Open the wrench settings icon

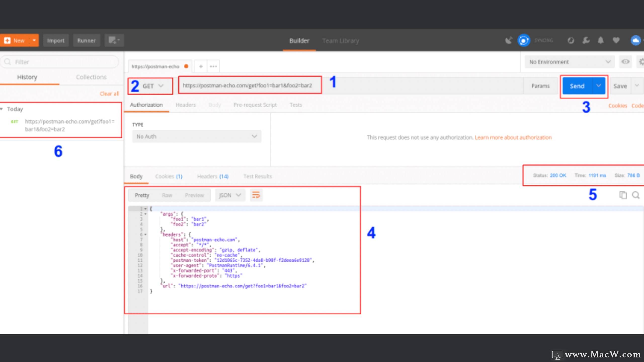point(586,40)
